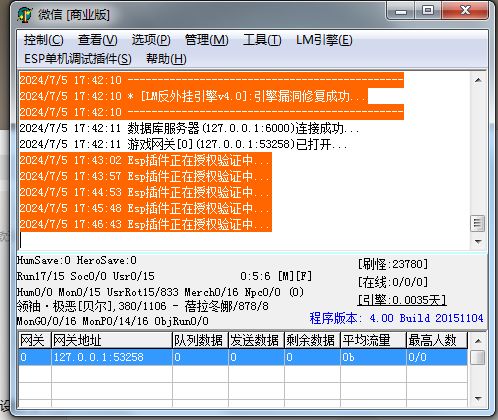Open the 控制(C) menu
498x420 pixels.
point(43,40)
